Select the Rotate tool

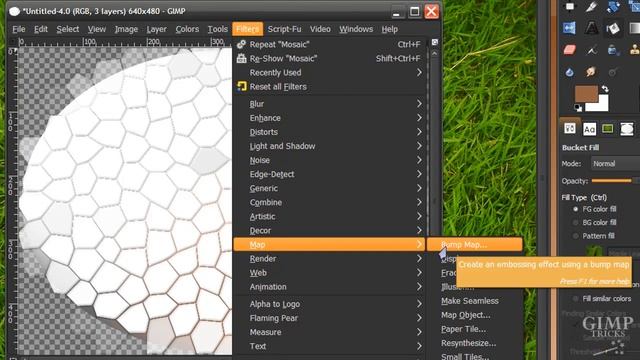tap(613, 6)
